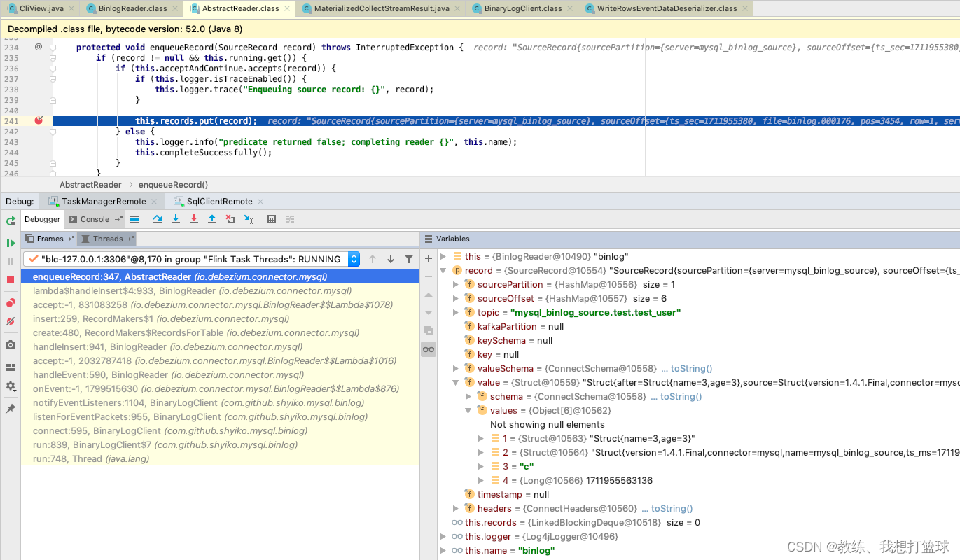The image size is (960, 560).
Task: Click Run to Cursor icon
Action: [249, 219]
